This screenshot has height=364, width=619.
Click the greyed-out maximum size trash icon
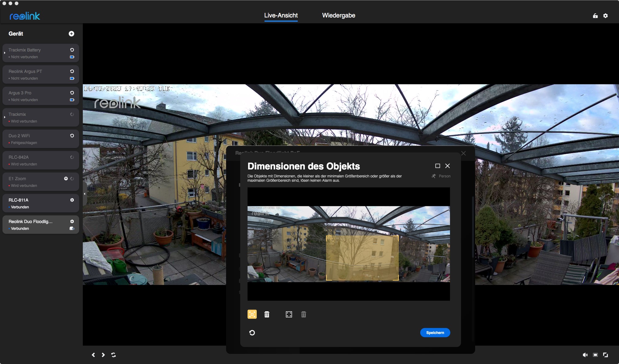click(303, 314)
